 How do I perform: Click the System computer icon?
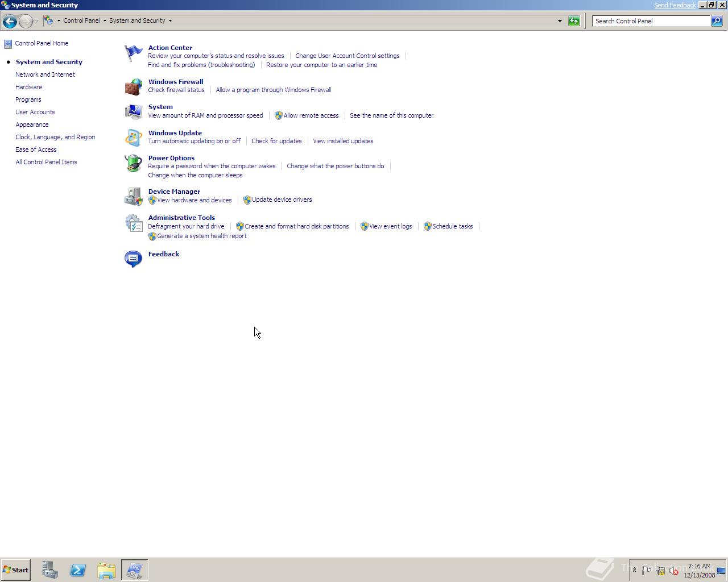click(x=133, y=112)
